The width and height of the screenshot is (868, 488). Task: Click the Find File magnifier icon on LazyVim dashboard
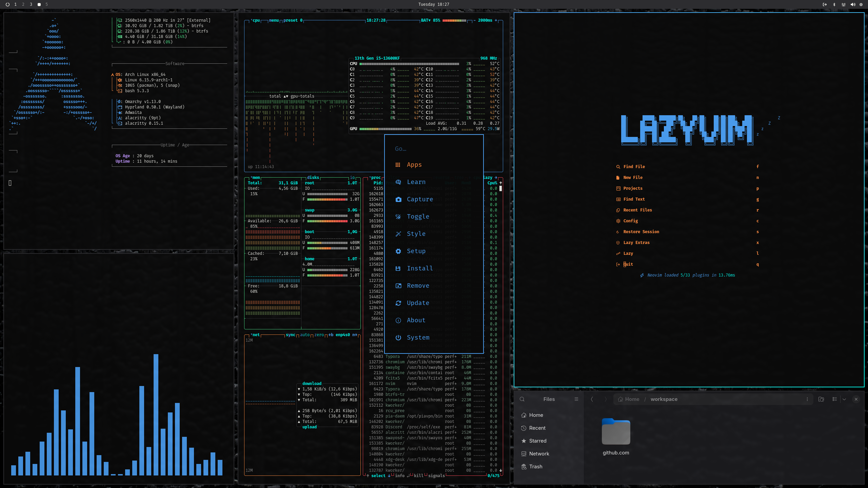(x=618, y=167)
